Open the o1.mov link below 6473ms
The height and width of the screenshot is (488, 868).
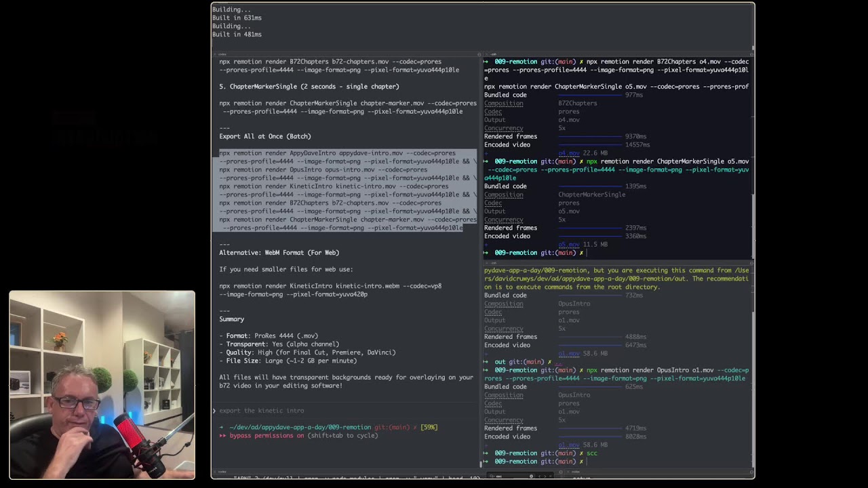(569, 354)
